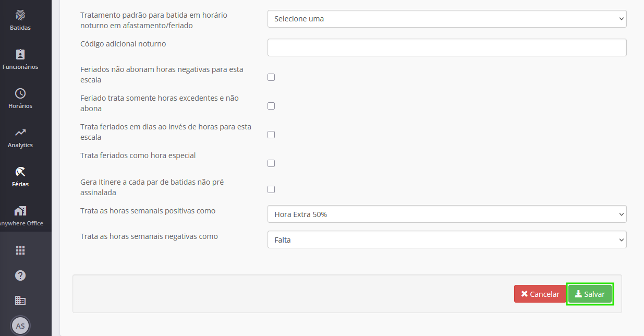Open the company building icon
This screenshot has height=336, width=644.
(20, 301)
